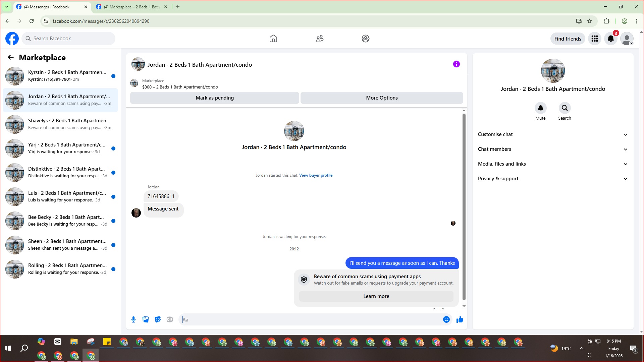The width and height of the screenshot is (644, 362).
Task: Mute the Jordan conversation
Action: point(540,108)
